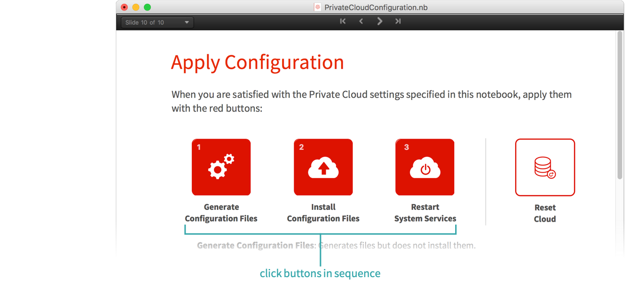Click the Restart System Services cloud power icon
This screenshot has height=281, width=644.
point(425,167)
